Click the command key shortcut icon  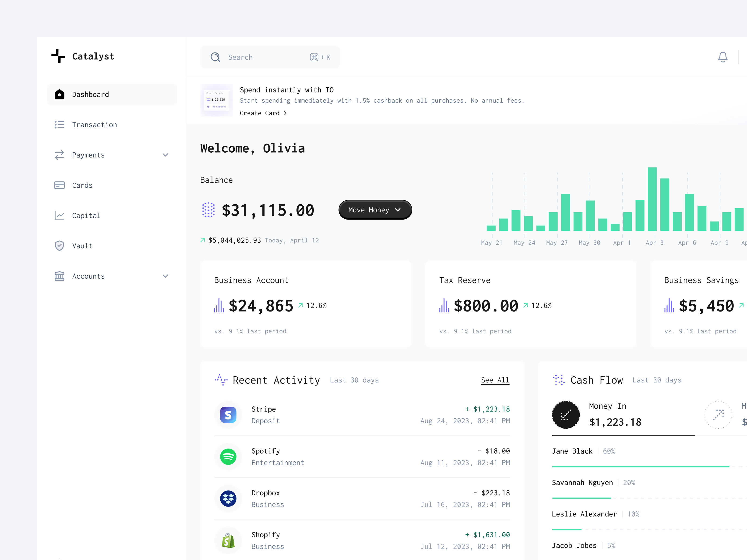point(314,57)
